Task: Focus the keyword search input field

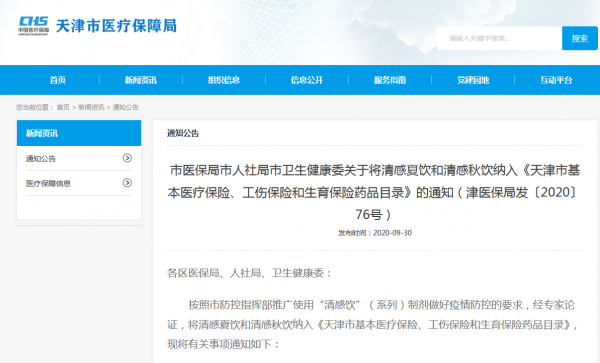Action: [499, 38]
